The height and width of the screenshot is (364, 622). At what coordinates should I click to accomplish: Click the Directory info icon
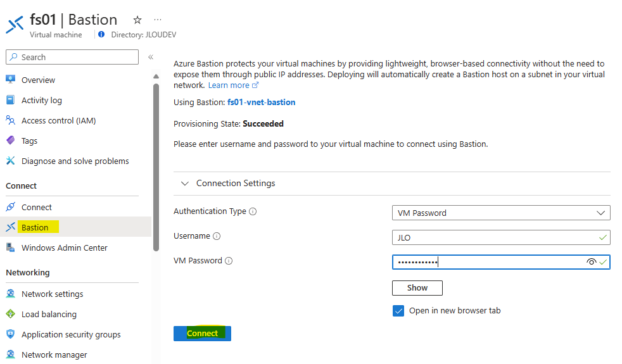tap(101, 34)
